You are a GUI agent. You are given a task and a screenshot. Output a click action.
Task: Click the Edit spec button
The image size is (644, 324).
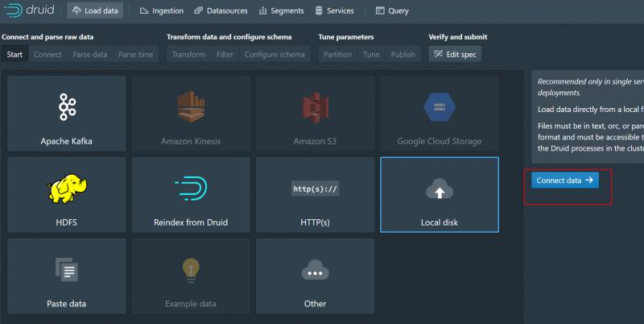coord(455,54)
